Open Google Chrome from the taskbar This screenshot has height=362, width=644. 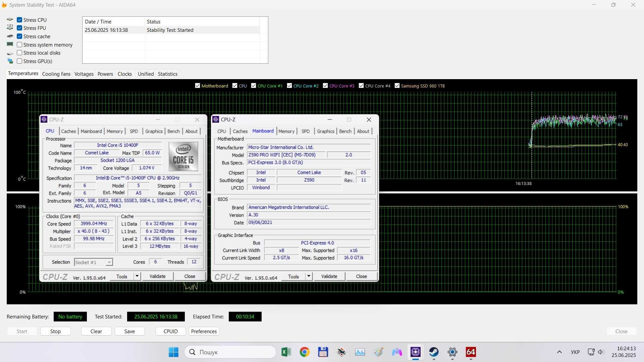coord(305,352)
